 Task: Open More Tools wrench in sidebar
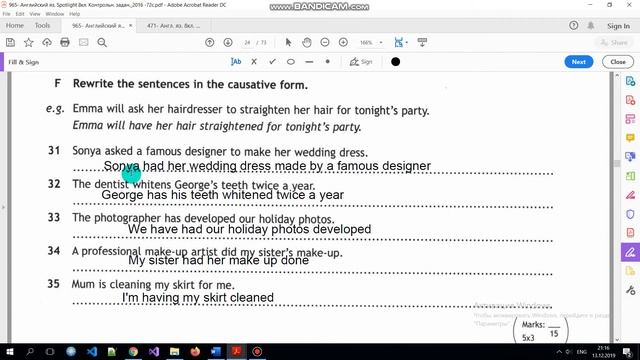tap(630, 290)
